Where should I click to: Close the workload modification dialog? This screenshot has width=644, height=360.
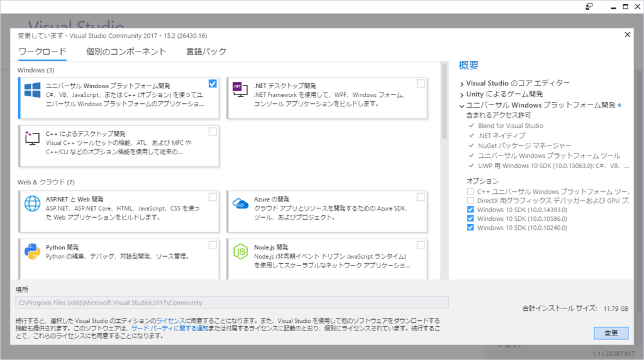[x=627, y=35]
